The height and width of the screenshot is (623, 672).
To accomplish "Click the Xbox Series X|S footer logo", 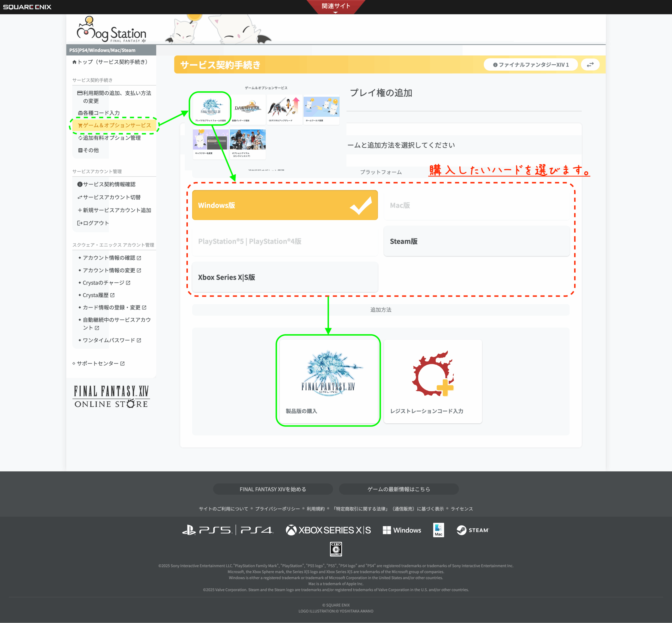I will pyautogui.click(x=328, y=530).
